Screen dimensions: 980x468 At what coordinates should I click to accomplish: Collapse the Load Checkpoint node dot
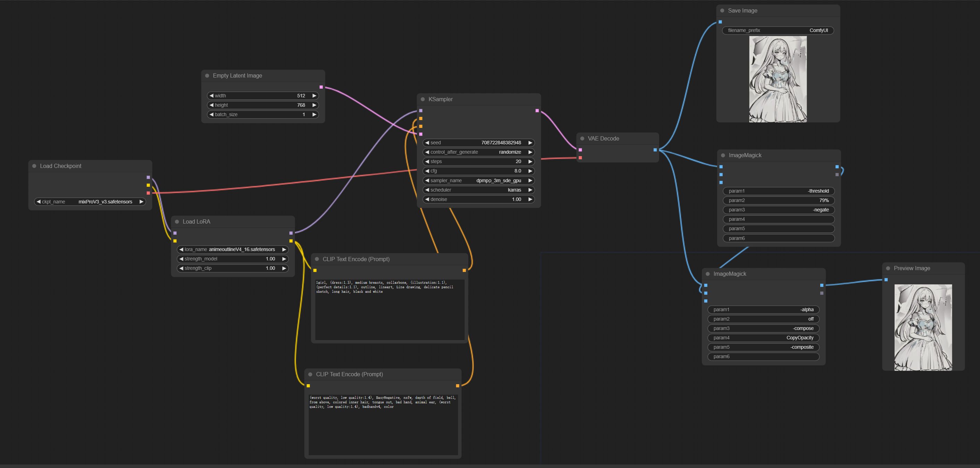[x=34, y=166]
